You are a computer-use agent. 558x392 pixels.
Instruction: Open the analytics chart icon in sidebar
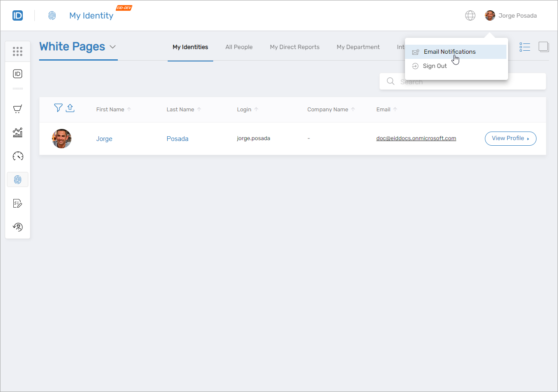coord(18,132)
